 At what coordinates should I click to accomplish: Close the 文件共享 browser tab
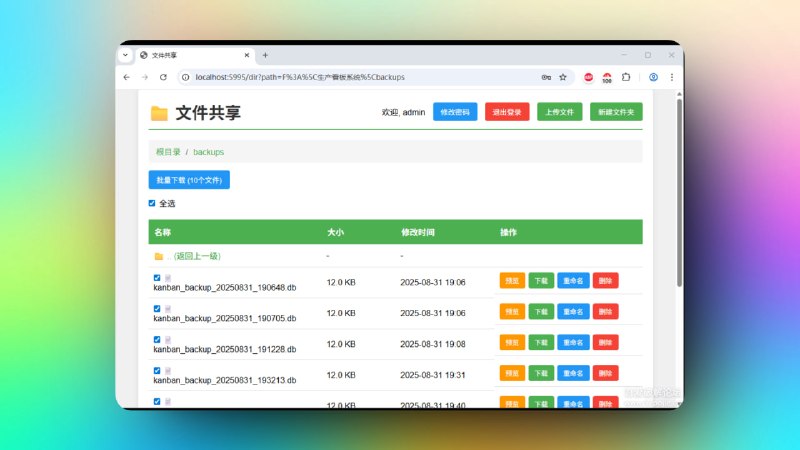[x=246, y=55]
